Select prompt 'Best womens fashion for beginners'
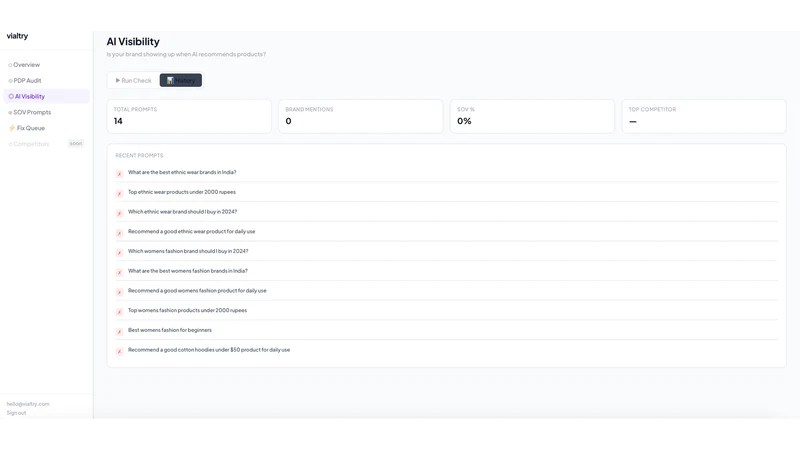Screen dimensions: 800x450 point(169,330)
